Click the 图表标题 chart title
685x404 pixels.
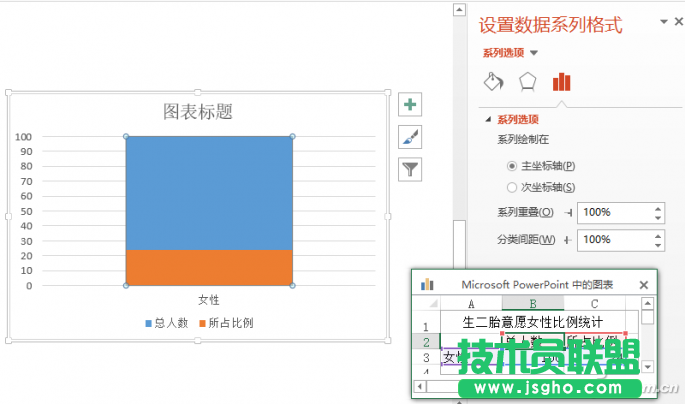click(198, 111)
